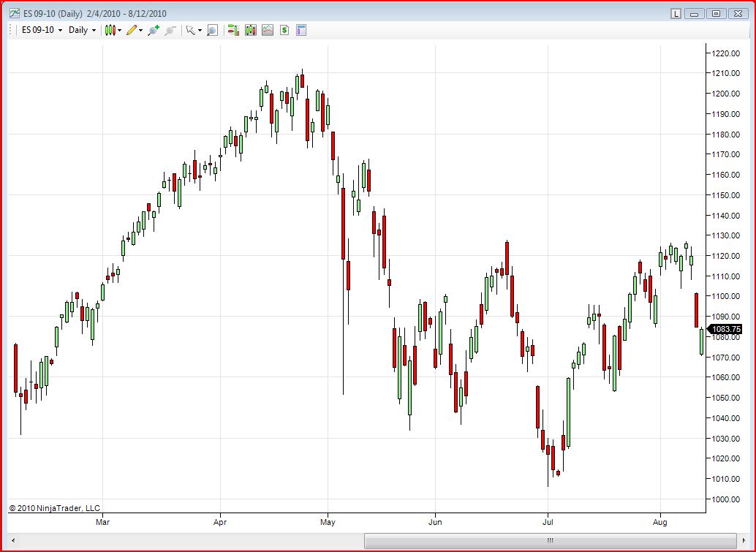The image size is (756, 552).
Task: Click the zoom in magnifier icon
Action: [x=154, y=31]
